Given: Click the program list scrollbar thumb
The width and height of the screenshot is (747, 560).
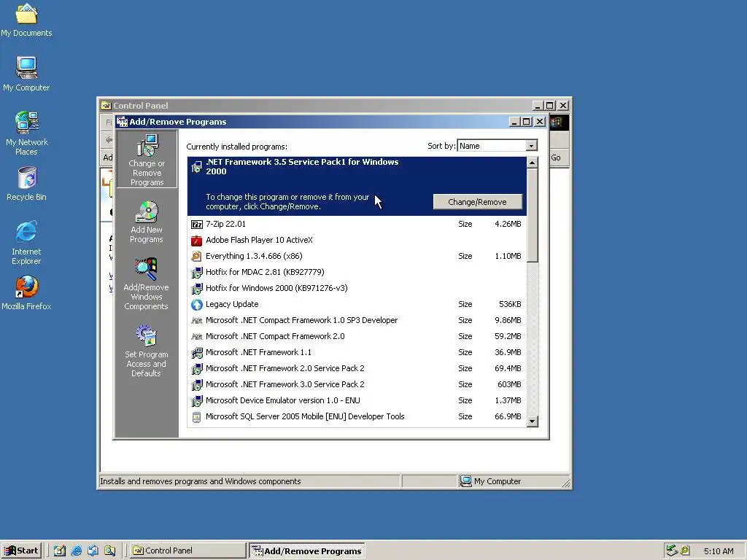Looking at the screenshot, I should 533,215.
